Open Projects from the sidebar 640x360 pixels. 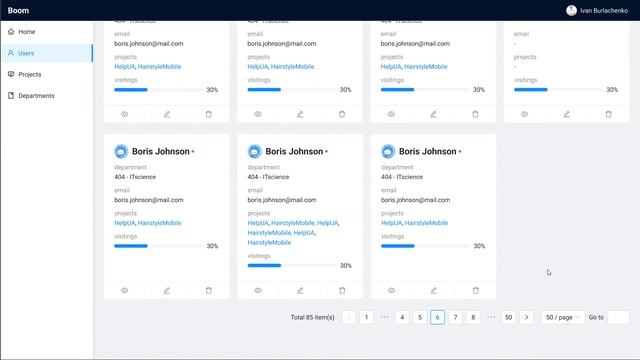point(47,74)
